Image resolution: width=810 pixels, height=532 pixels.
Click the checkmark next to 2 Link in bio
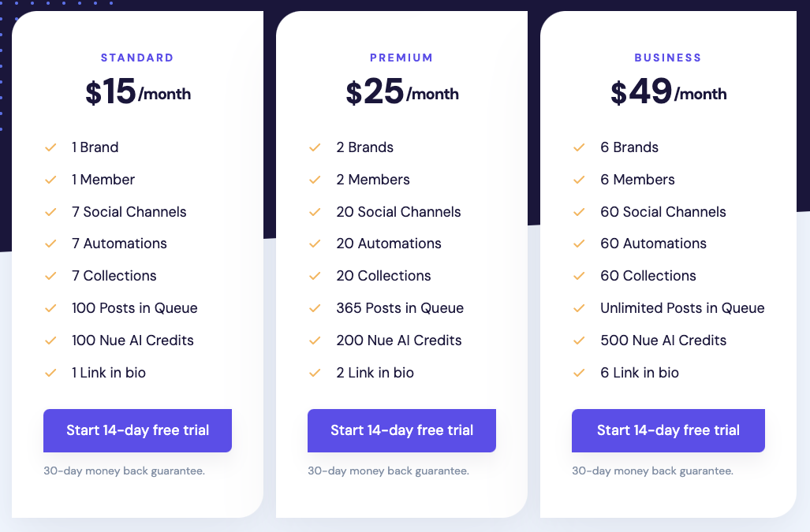(x=315, y=373)
